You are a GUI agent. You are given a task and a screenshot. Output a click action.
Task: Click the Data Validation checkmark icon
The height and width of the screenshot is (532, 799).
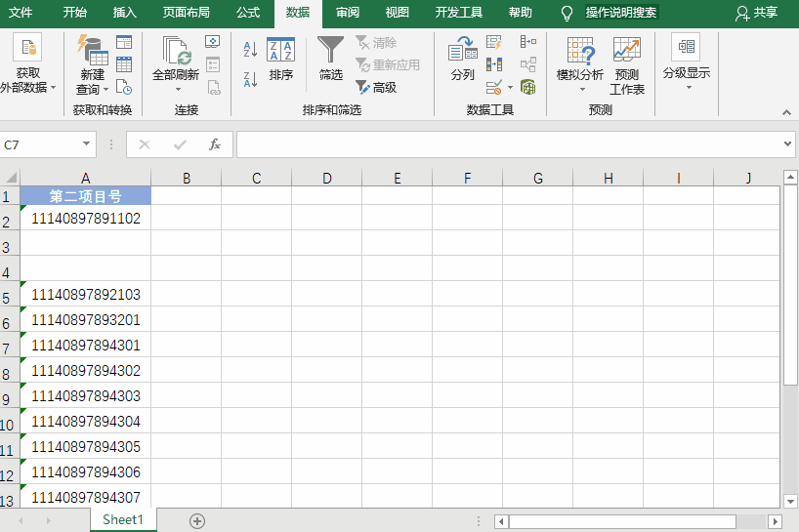[494, 88]
